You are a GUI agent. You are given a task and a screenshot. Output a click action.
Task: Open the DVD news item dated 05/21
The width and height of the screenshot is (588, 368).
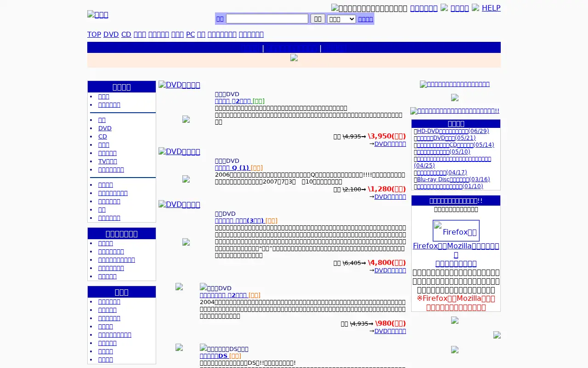[x=447, y=138]
